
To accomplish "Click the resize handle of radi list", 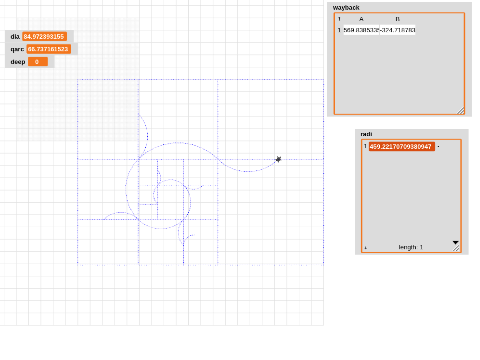I will [456, 248].
